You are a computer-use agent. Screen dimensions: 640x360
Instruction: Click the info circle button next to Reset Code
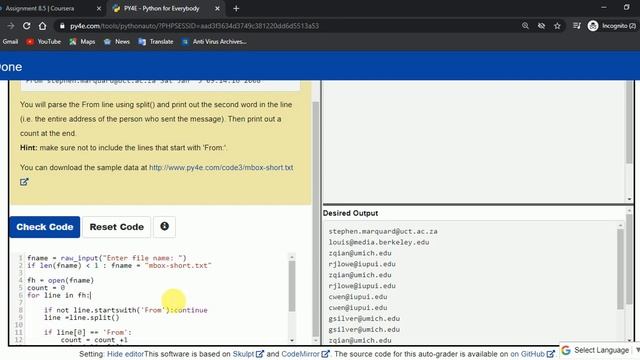(x=164, y=227)
